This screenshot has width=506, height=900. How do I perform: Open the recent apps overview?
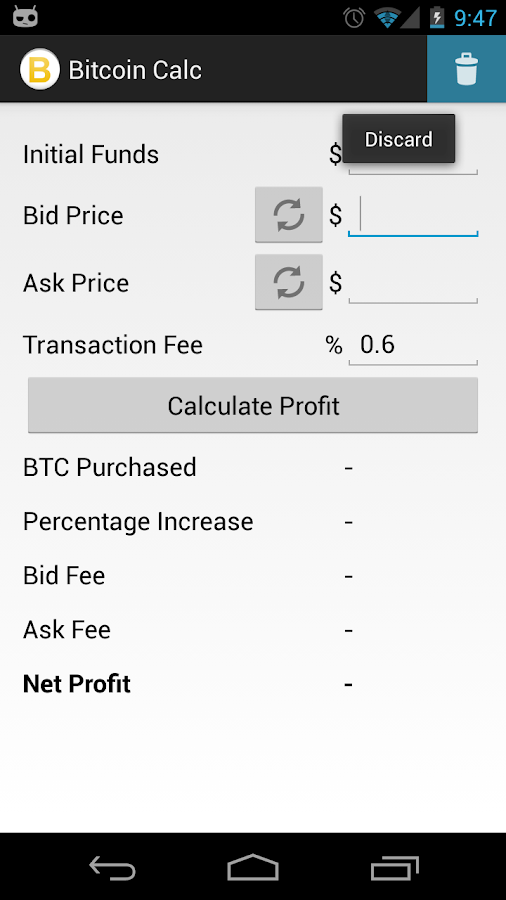coord(394,867)
